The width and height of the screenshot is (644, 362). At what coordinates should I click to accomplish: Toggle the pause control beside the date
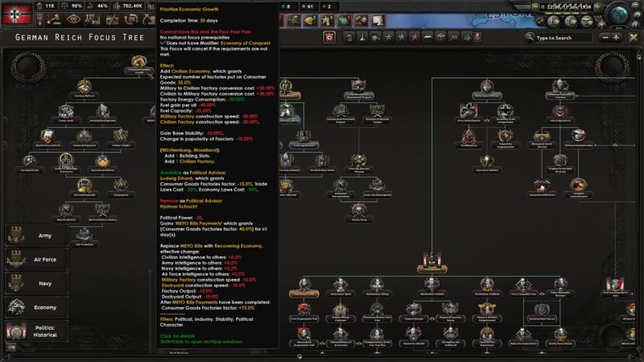pyautogui.click(x=543, y=6)
